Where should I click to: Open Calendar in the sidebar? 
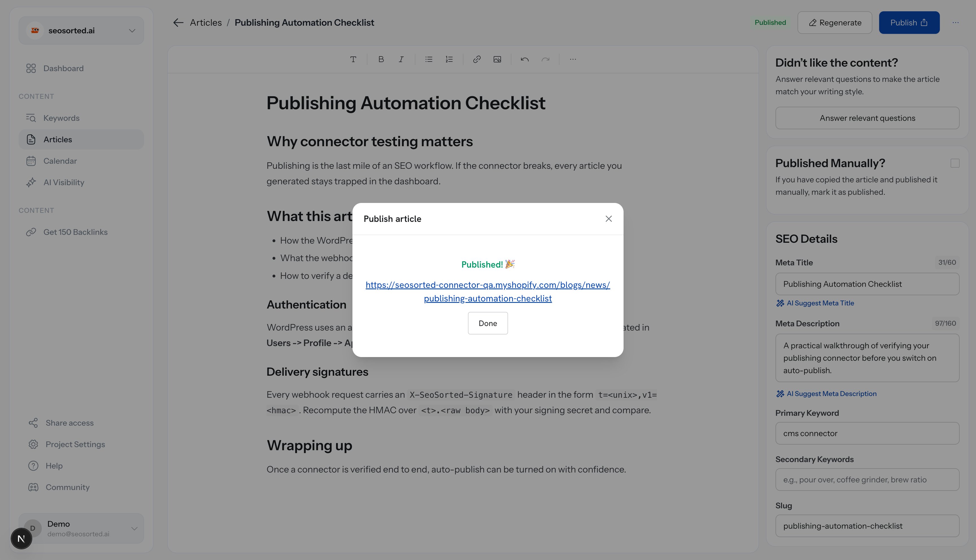pyautogui.click(x=81, y=161)
